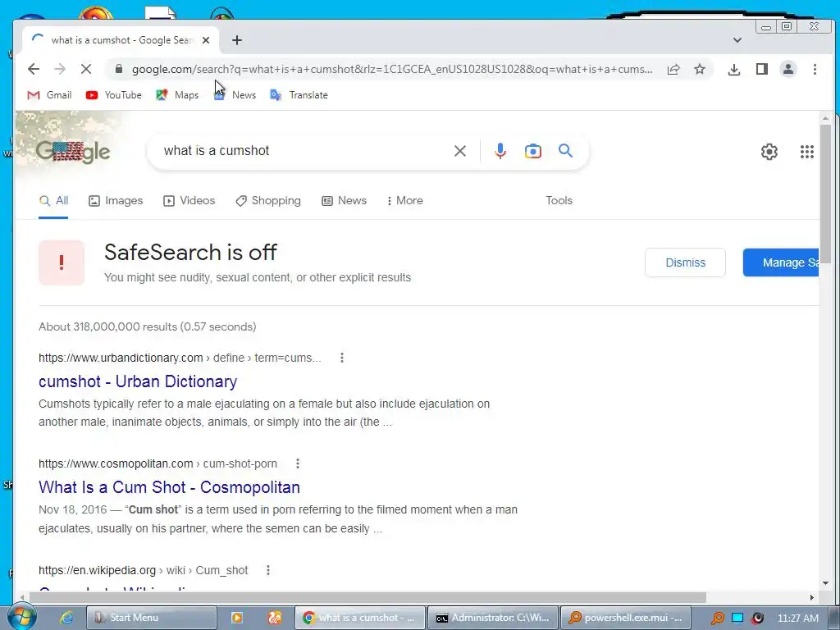Toggle the Chrome side panel icon

[762, 69]
